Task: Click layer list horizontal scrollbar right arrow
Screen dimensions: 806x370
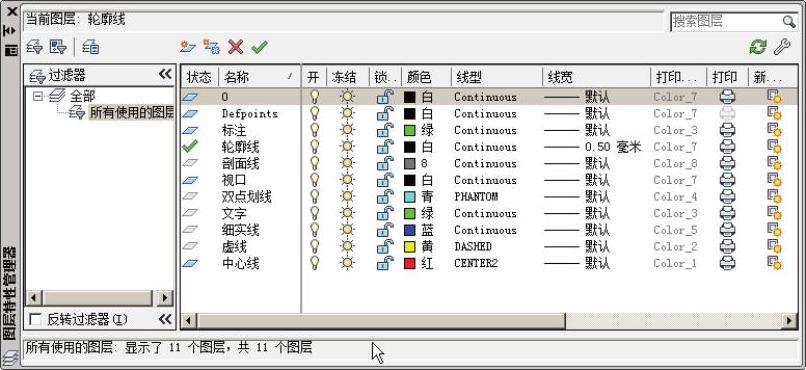Action: coord(789,321)
